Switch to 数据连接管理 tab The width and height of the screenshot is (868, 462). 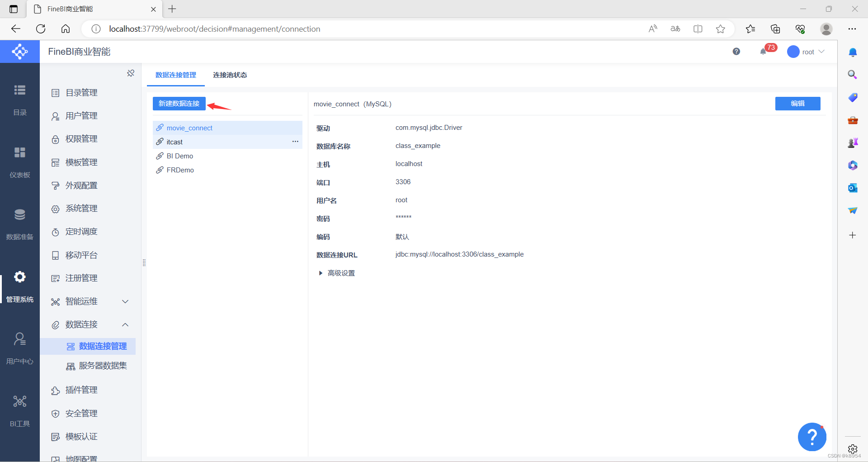click(x=176, y=75)
